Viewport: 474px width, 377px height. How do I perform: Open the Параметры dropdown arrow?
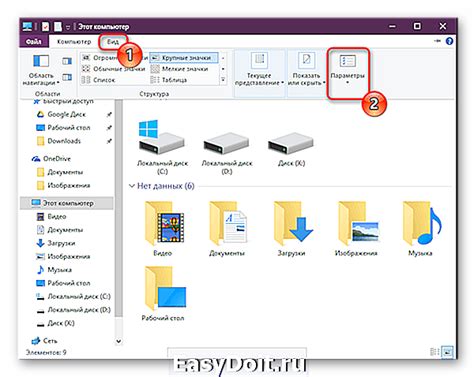coord(347,82)
